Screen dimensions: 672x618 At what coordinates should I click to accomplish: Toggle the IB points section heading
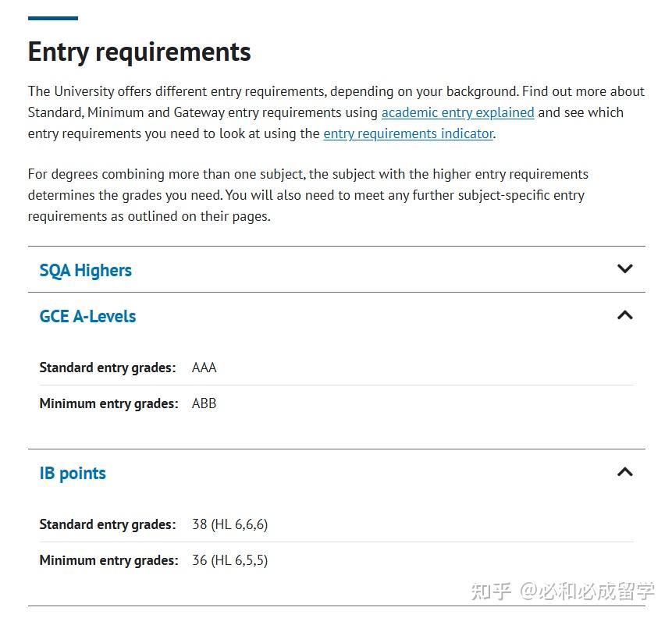[73, 473]
